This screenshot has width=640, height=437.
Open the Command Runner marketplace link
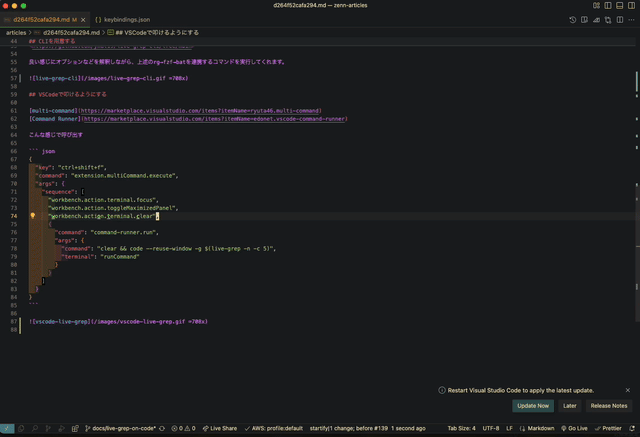214,119
